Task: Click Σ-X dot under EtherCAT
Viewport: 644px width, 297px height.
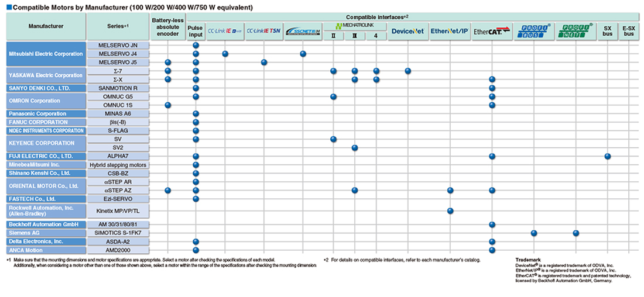Action: (x=492, y=79)
